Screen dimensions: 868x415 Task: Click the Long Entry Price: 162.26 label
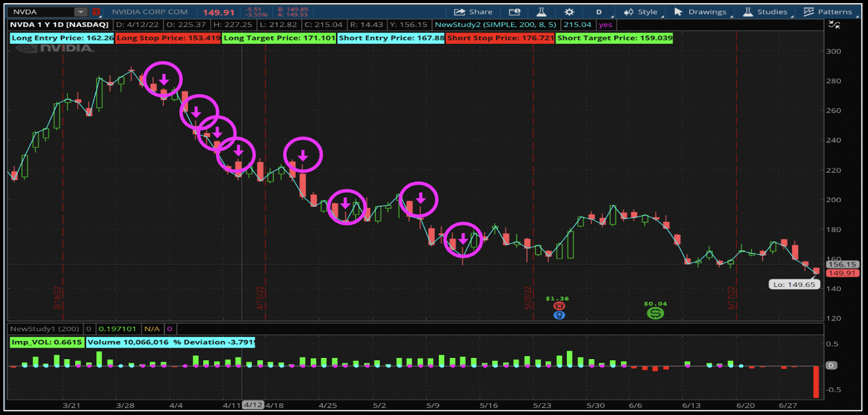pyautogui.click(x=63, y=38)
